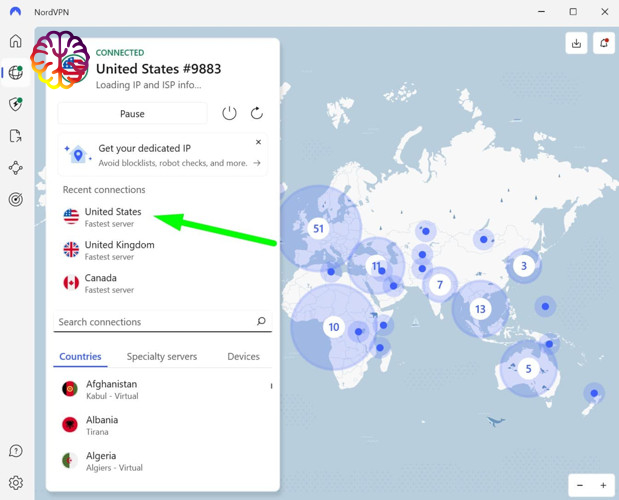The width and height of the screenshot is (619, 500).
Task: Connect to United Kingdom from recent connections
Action: 118,250
